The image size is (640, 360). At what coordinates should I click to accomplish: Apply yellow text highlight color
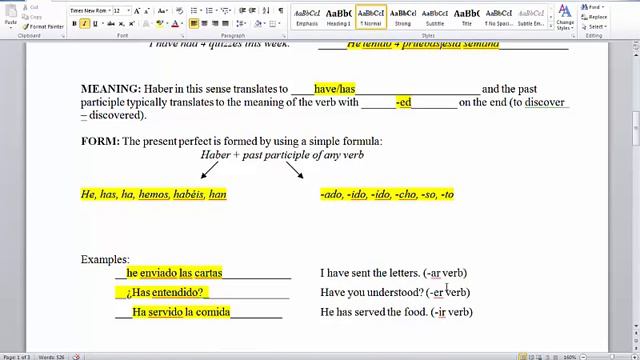[160, 24]
